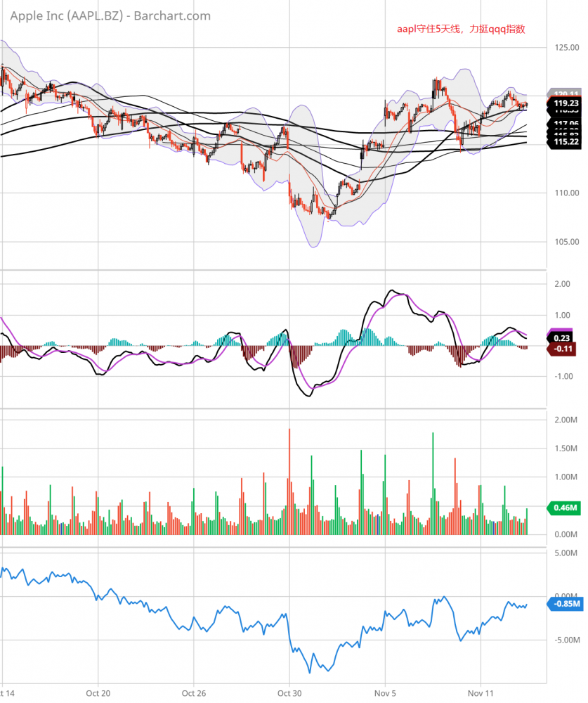
Task: Select the red Chinese annotation text
Action: coord(461,30)
